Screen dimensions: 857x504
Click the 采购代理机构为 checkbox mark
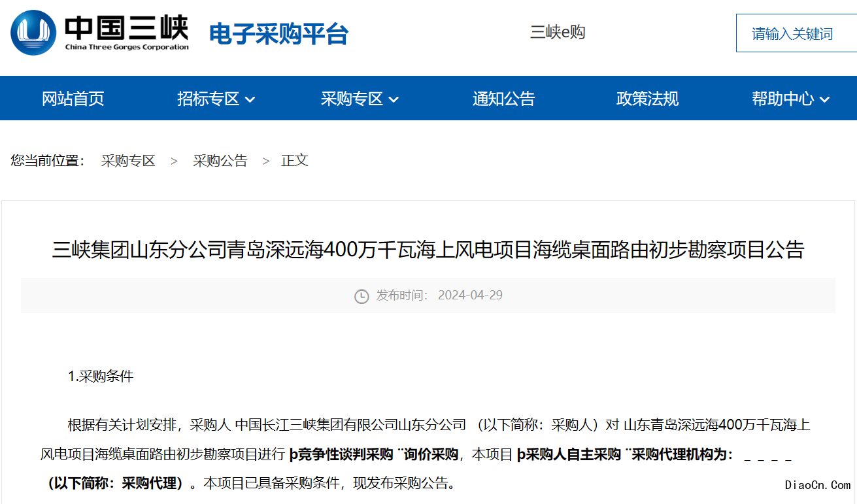pos(628,451)
